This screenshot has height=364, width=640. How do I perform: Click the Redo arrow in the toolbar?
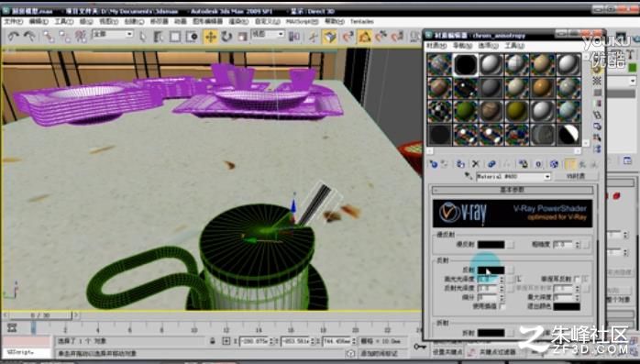pyautogui.click(x=29, y=37)
